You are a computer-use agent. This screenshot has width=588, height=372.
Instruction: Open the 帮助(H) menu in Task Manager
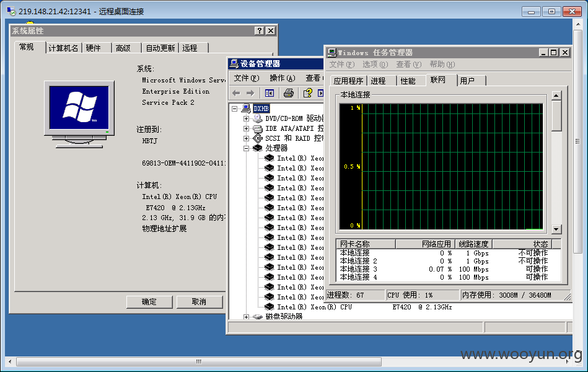point(442,64)
